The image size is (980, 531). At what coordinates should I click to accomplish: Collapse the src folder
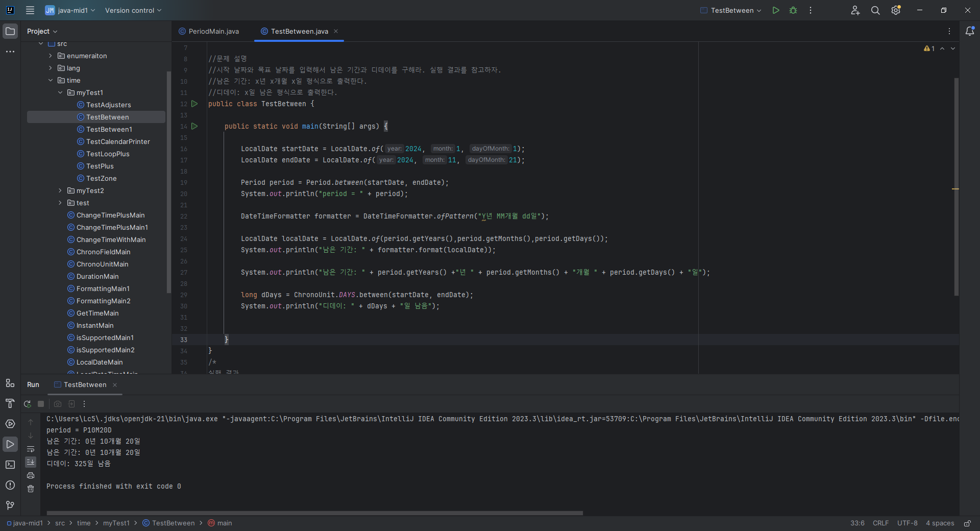pyautogui.click(x=41, y=44)
